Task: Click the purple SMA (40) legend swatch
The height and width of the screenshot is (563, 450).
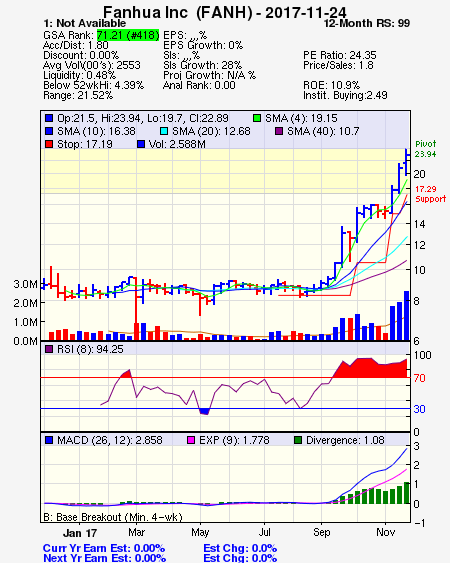Action: tap(279, 131)
